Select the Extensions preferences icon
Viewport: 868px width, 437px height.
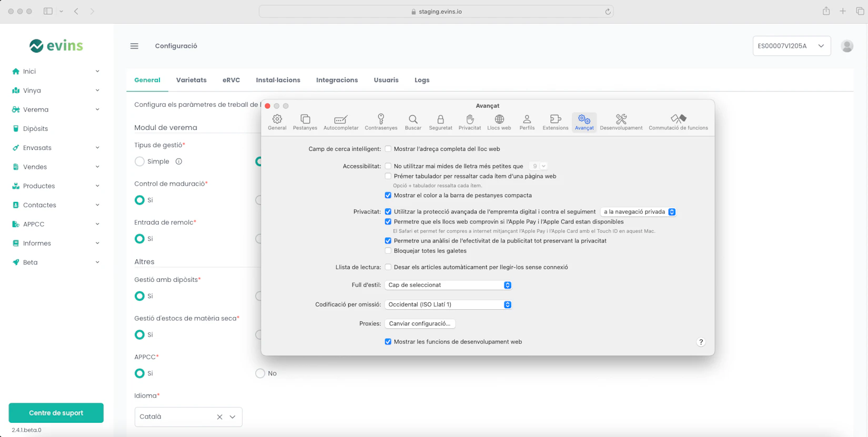coord(555,122)
